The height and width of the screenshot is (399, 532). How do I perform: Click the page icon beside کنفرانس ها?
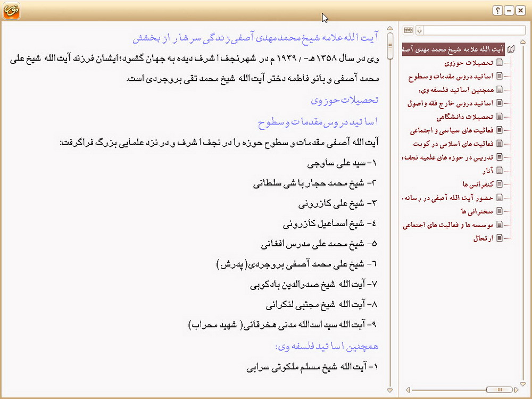tap(499, 184)
